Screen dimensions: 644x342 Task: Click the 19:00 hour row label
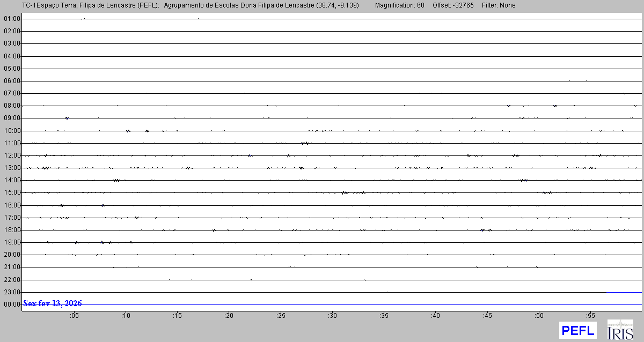pos(12,242)
